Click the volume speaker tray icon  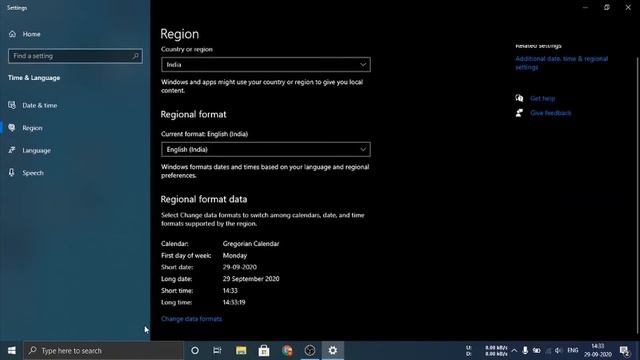click(x=558, y=351)
